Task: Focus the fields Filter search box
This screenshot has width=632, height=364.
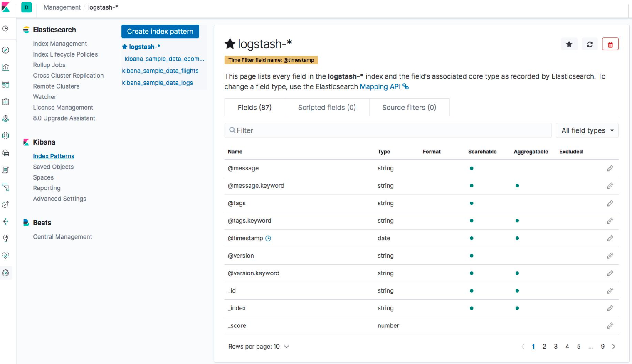Action: point(388,130)
